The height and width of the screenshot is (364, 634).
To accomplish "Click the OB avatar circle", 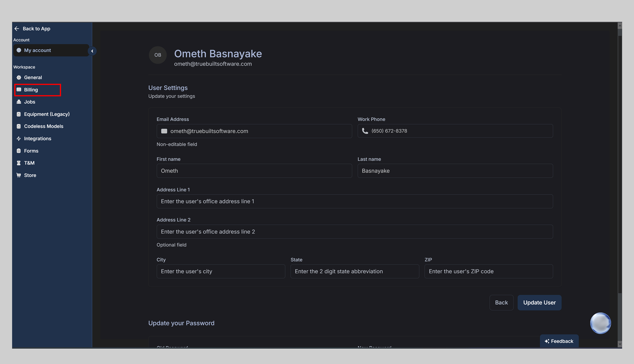I will point(158,55).
